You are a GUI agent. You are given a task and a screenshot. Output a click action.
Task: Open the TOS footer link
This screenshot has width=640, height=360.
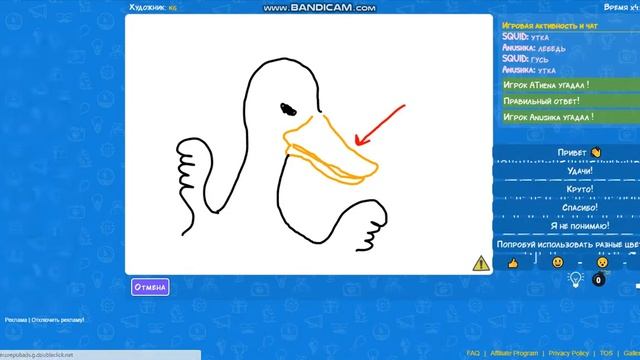click(606, 353)
